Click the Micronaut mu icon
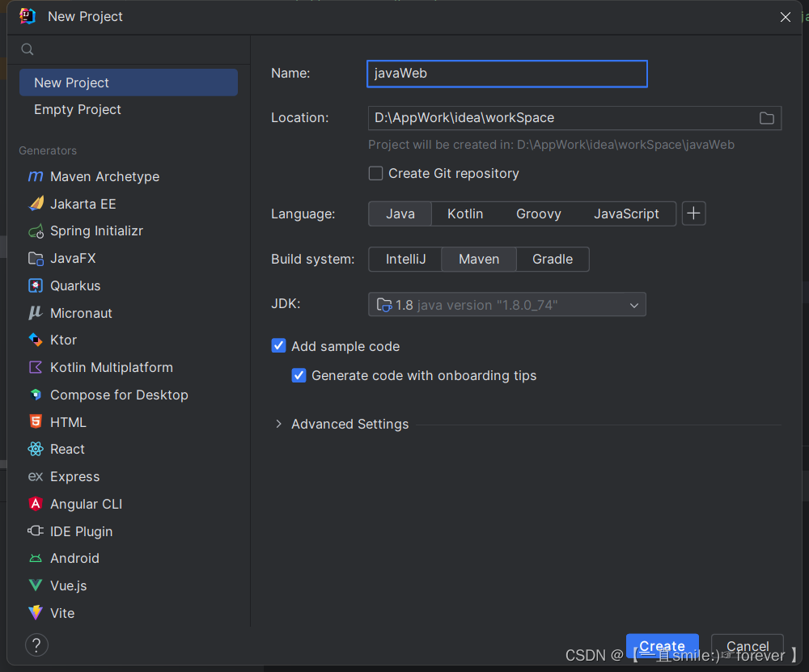Viewport: 809px width, 672px height. 35,312
